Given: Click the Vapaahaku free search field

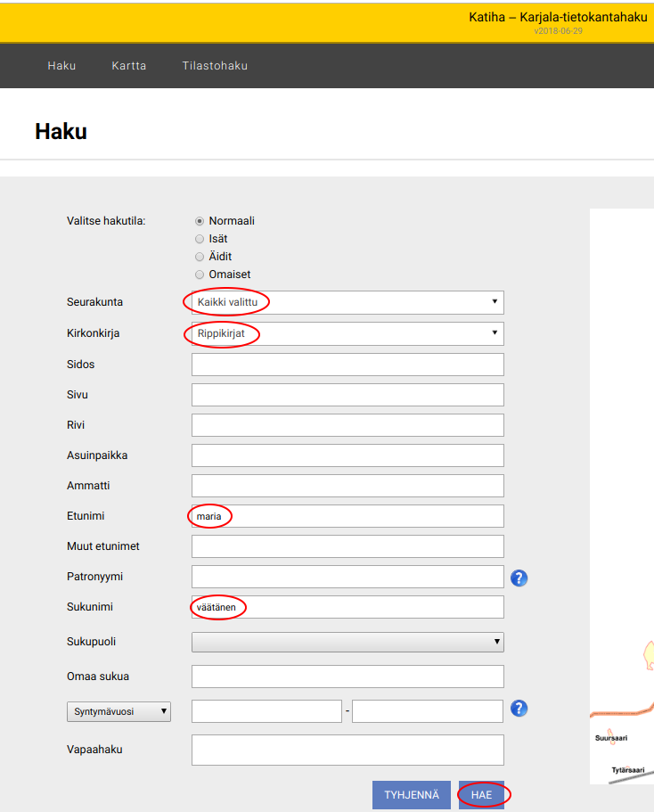Looking at the screenshot, I should tap(347, 750).
